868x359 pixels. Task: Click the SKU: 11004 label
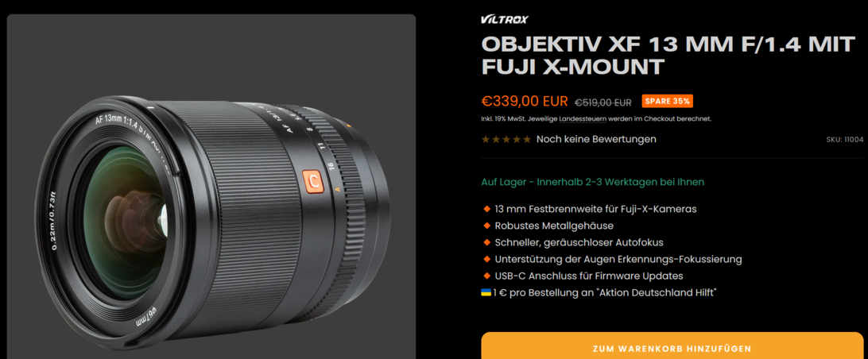[x=844, y=140]
